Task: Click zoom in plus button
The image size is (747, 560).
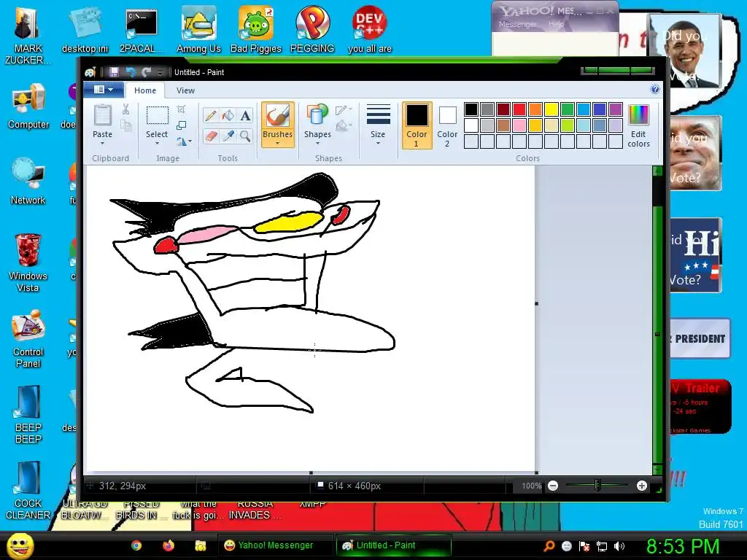Action: click(x=642, y=486)
